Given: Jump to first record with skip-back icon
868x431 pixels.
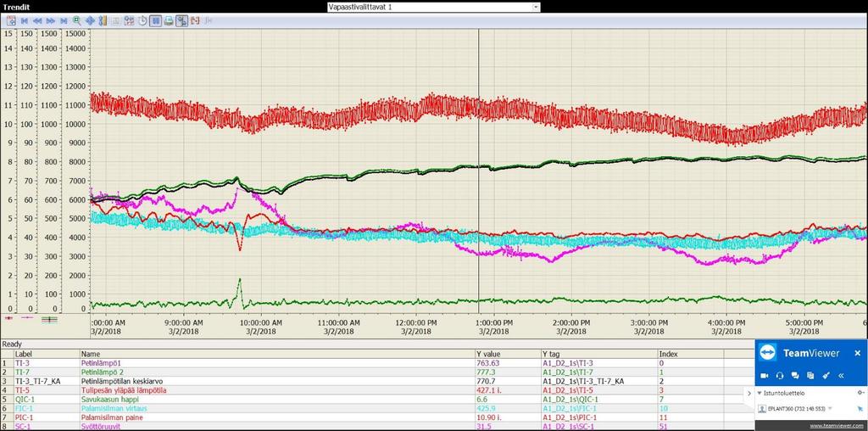Looking at the screenshot, I should pos(25,21).
